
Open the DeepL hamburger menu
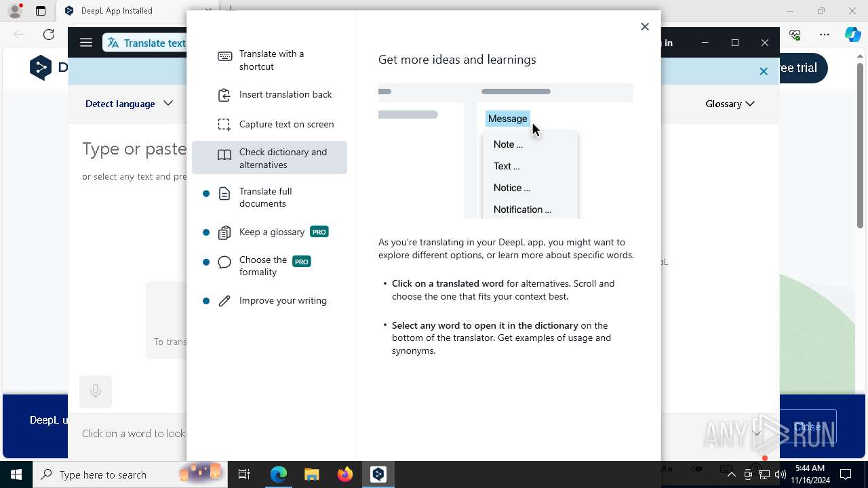point(86,43)
